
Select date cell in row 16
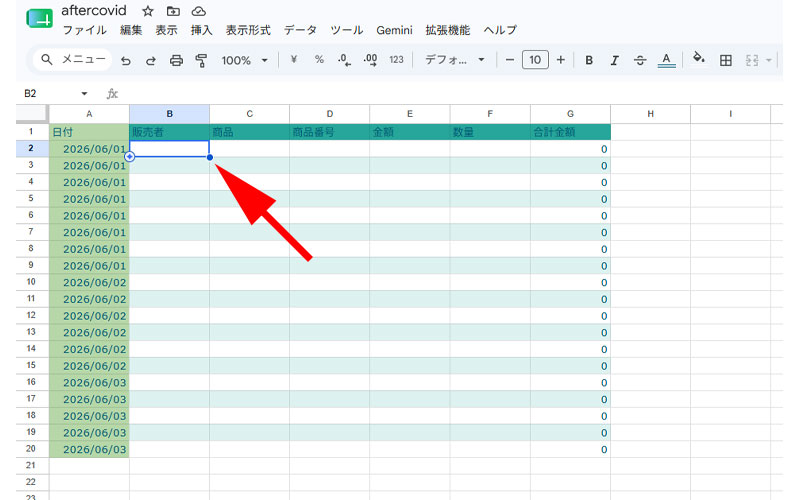[x=89, y=383]
